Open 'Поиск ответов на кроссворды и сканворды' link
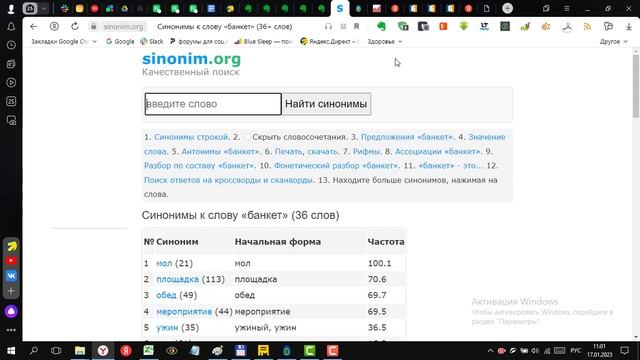Screen dimensions: 640x360 point(229,180)
